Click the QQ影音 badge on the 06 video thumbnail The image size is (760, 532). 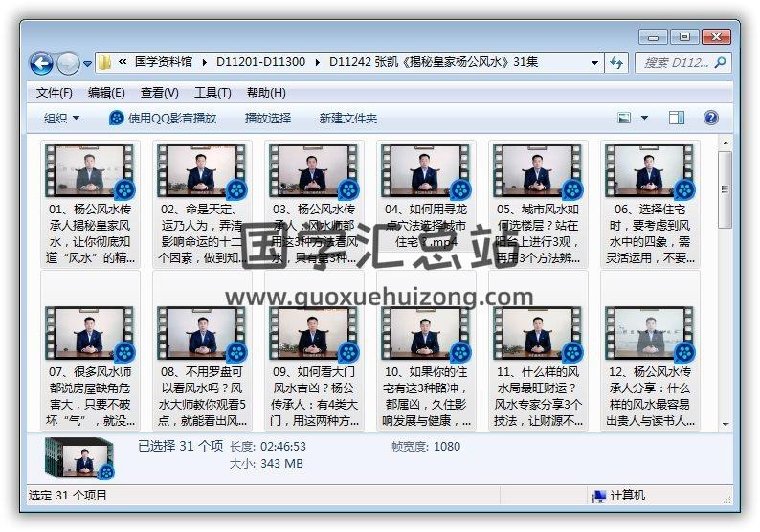(684, 189)
